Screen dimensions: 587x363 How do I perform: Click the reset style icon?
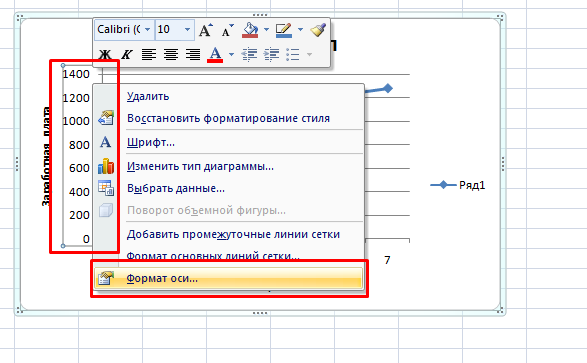[106, 118]
